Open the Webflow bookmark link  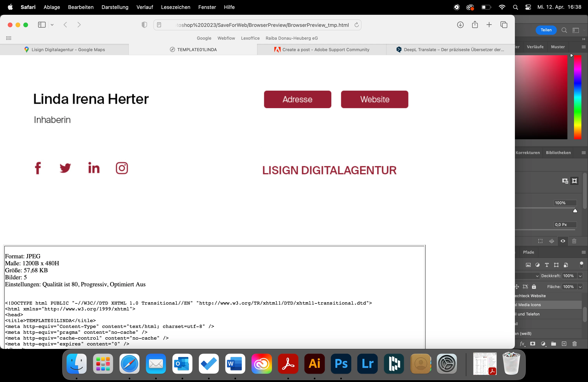[x=226, y=38]
